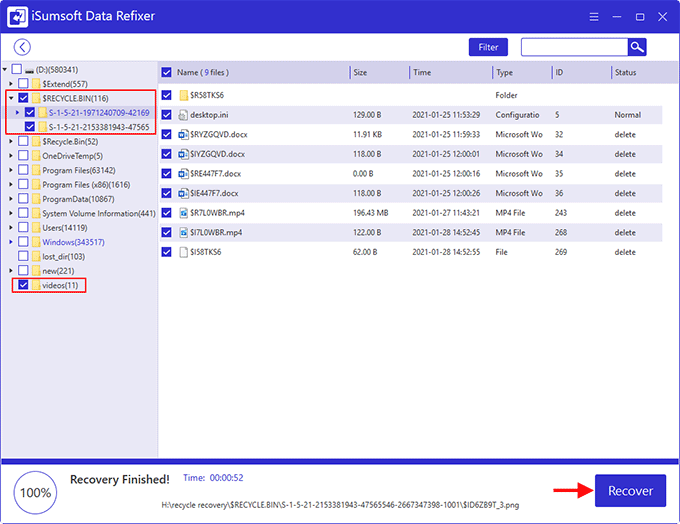Click the $RYZGQVD.docx Word file icon
Viewport: 680px width, 524px height.
point(183,134)
